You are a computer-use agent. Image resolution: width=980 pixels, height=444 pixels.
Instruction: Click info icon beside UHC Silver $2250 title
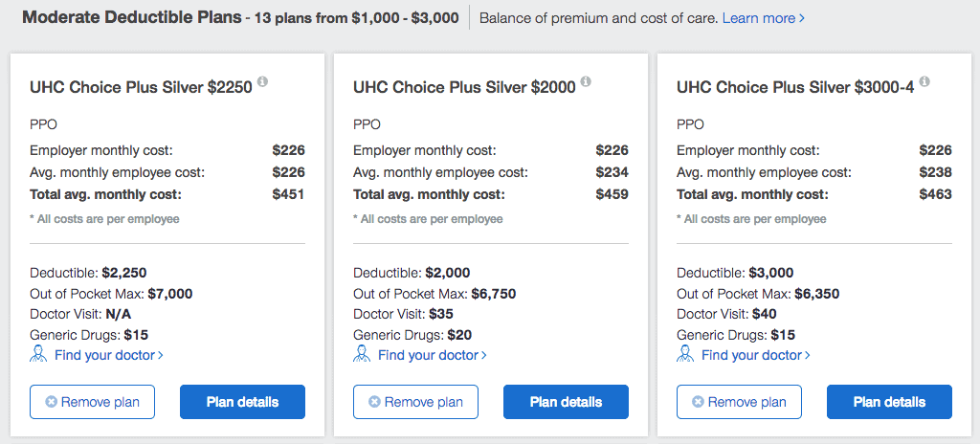(x=262, y=82)
